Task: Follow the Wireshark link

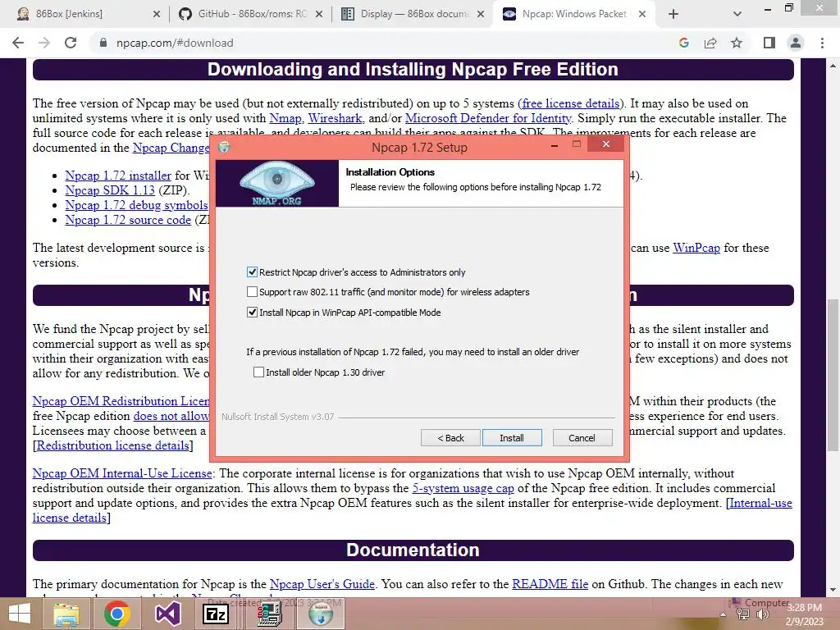Action: coord(336,118)
